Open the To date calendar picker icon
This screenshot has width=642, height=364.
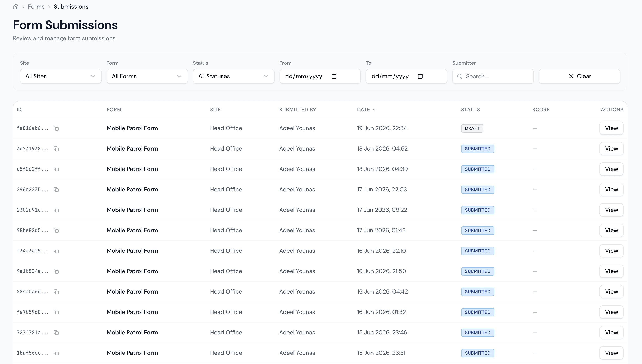(x=420, y=76)
